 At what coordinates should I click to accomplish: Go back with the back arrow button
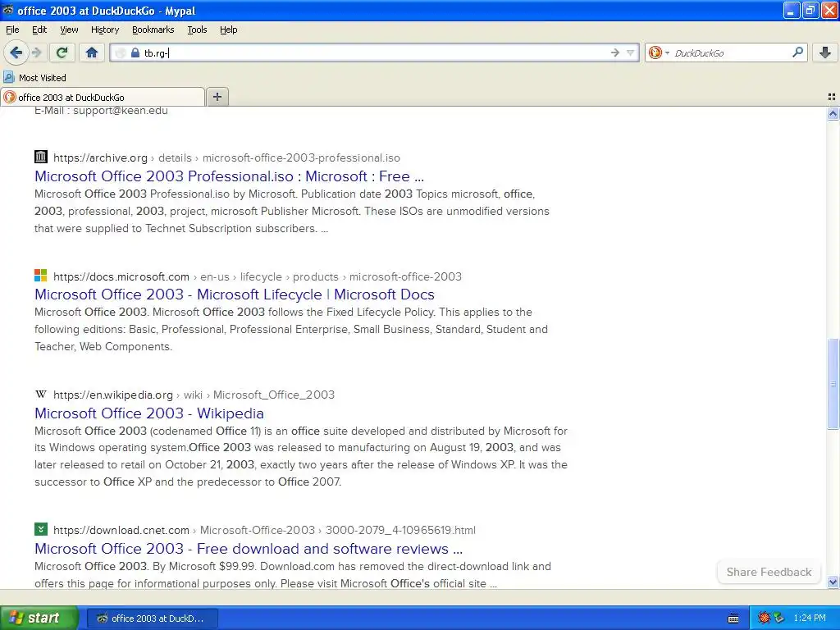16,52
